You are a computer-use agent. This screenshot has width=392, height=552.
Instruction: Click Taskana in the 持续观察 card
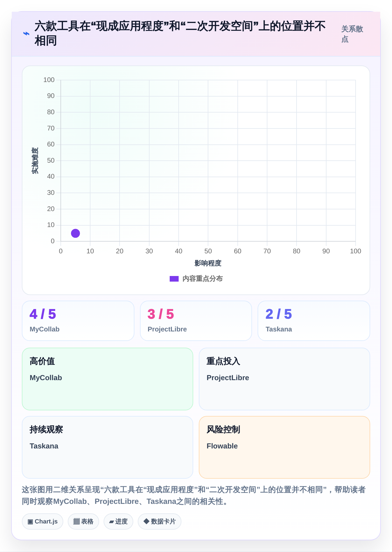44,446
